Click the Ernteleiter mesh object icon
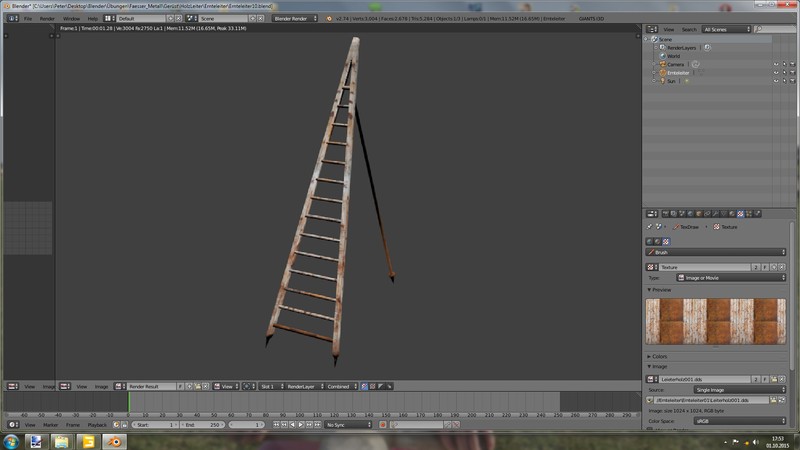The height and width of the screenshot is (450, 800). click(x=663, y=73)
